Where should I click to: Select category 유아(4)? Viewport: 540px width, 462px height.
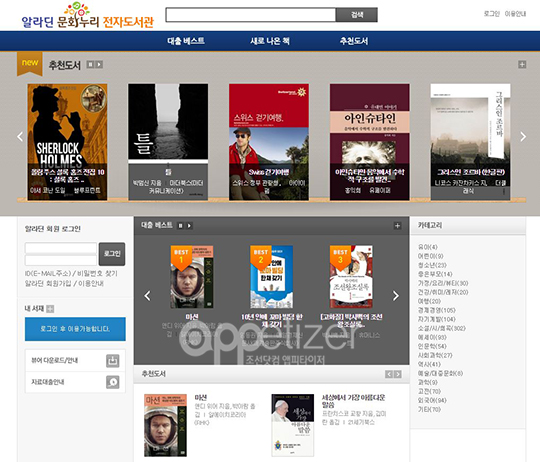[428, 247]
